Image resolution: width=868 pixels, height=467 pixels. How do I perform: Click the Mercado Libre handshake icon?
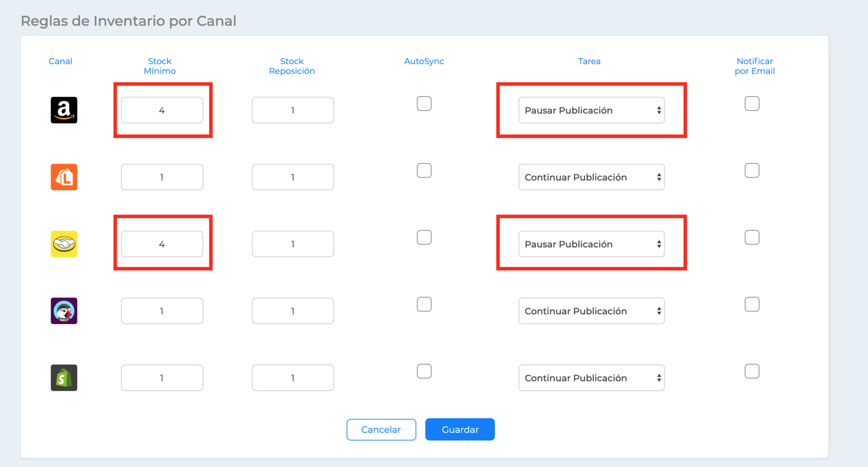point(64,244)
